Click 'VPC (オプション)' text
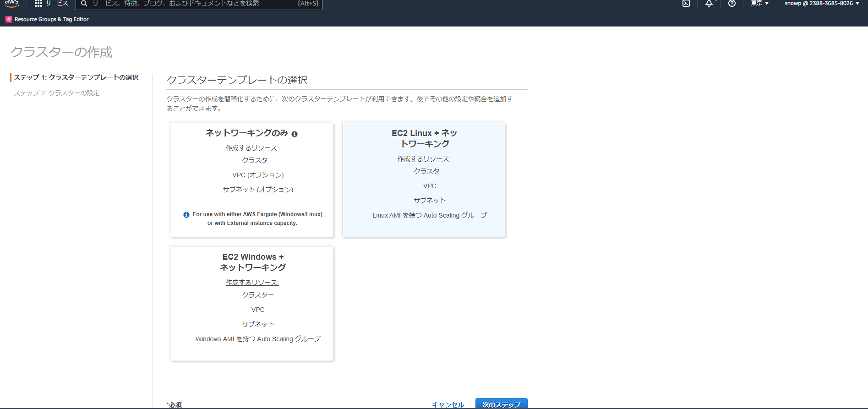Viewport: 868px width, 409px height. point(258,175)
